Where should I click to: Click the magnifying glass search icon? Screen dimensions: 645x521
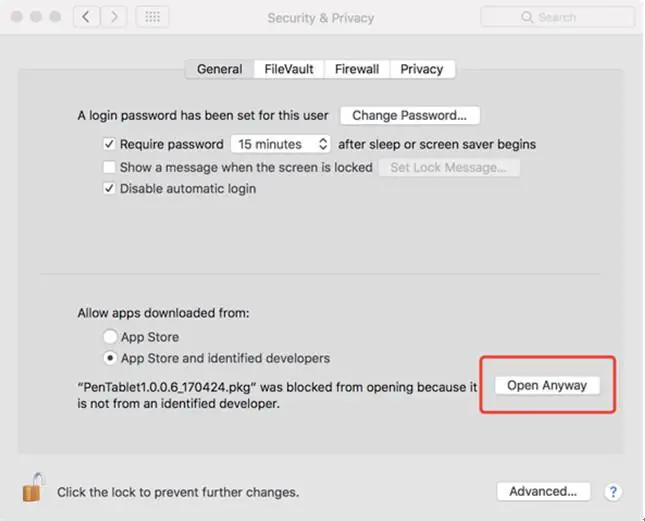(526, 18)
